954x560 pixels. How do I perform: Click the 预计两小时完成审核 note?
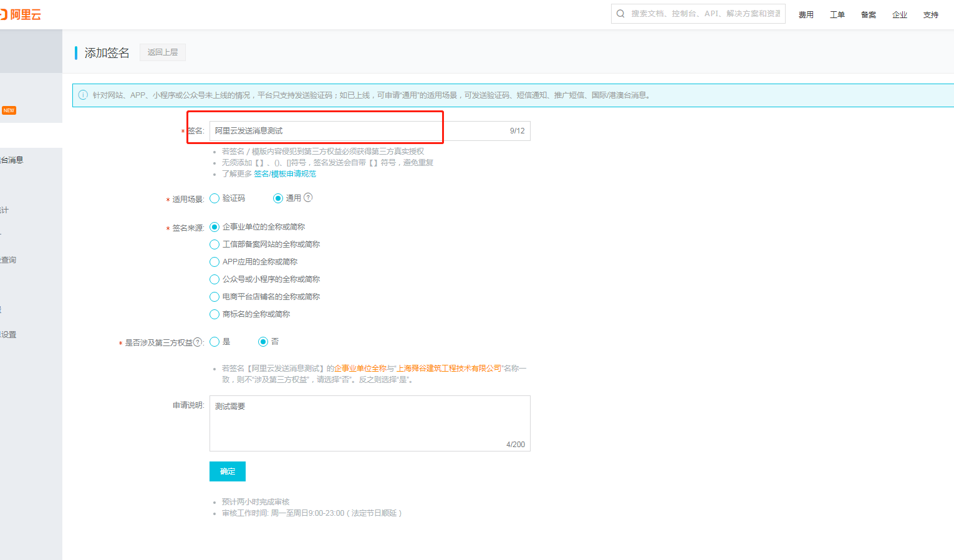click(256, 502)
